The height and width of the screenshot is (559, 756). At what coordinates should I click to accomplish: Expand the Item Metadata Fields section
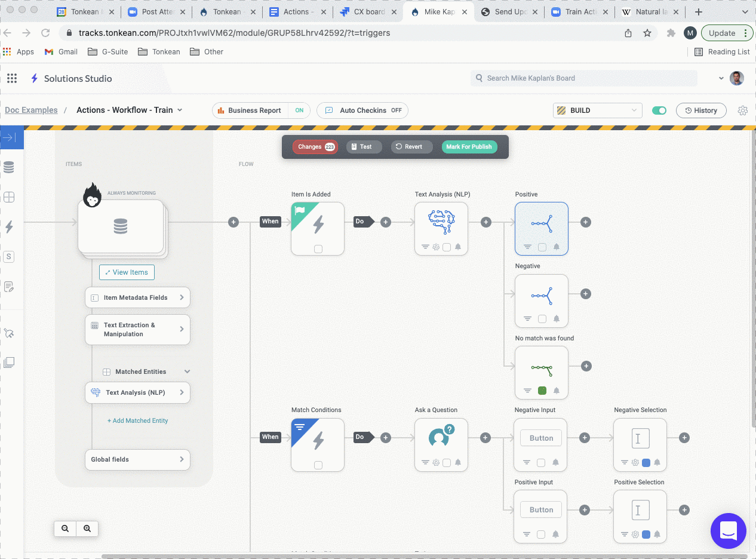[137, 297]
